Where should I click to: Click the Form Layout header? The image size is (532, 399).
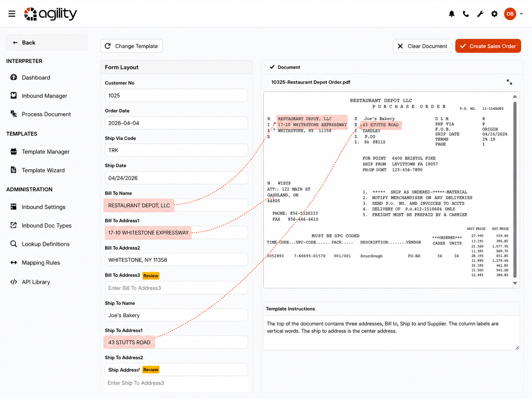click(176, 67)
